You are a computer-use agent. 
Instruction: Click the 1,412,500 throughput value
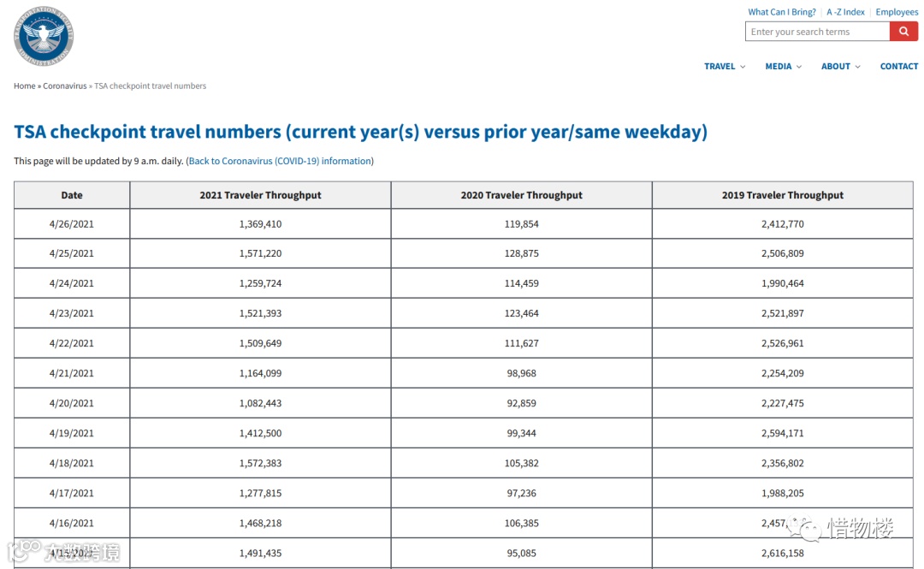click(260, 434)
